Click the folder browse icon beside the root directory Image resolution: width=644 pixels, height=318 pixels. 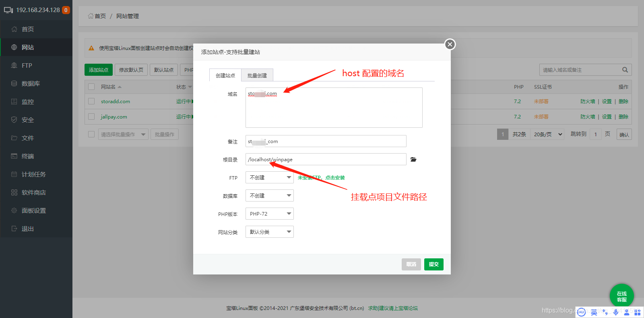(413, 160)
